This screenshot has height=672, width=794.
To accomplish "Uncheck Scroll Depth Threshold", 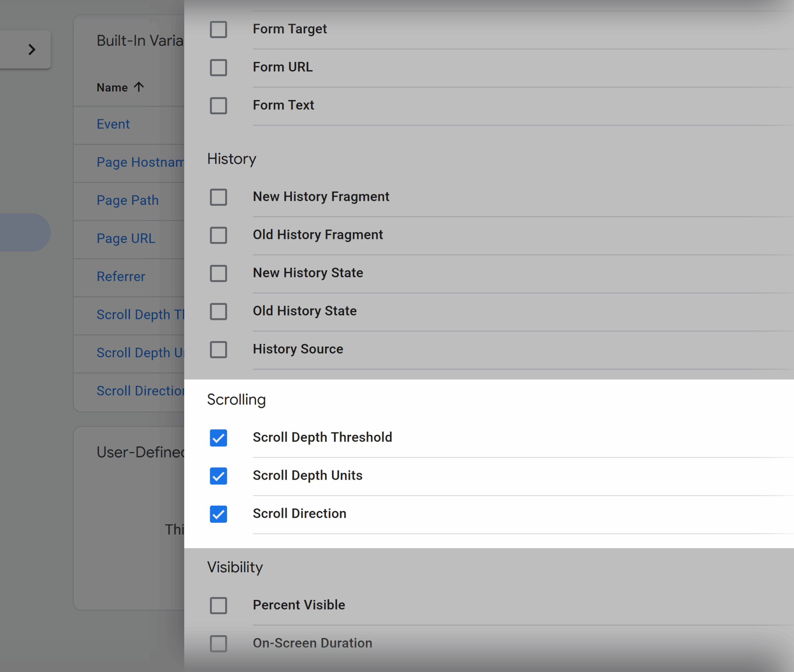I will 218,438.
